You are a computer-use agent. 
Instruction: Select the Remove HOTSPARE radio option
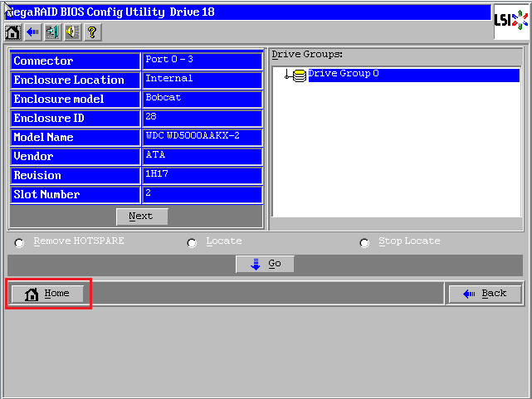(x=19, y=243)
